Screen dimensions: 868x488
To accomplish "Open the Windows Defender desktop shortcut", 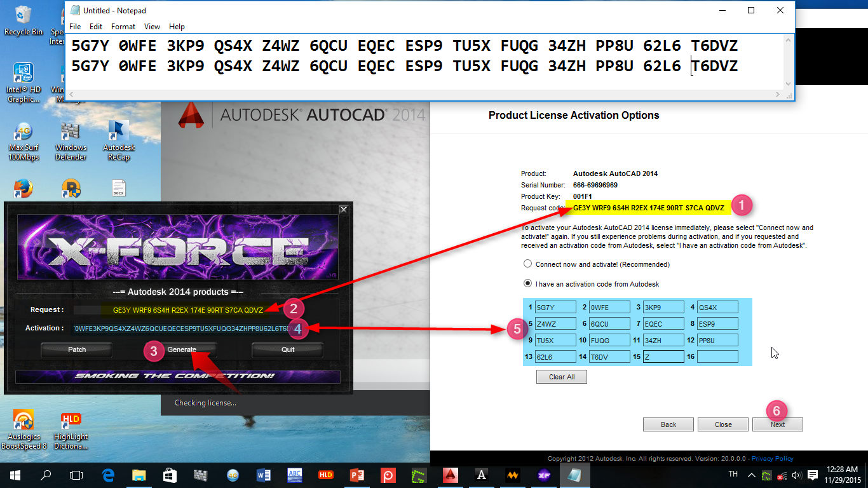I will (x=71, y=141).
